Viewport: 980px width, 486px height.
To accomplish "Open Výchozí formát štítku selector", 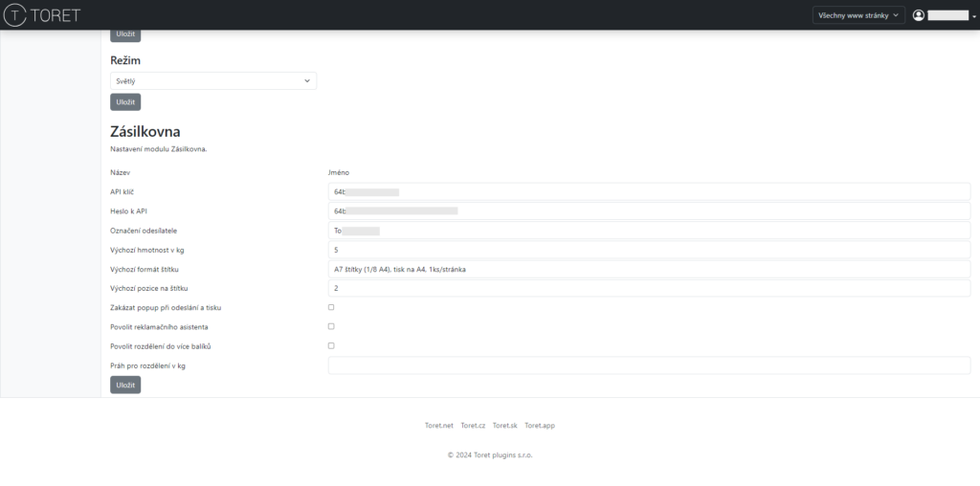I will (x=649, y=269).
